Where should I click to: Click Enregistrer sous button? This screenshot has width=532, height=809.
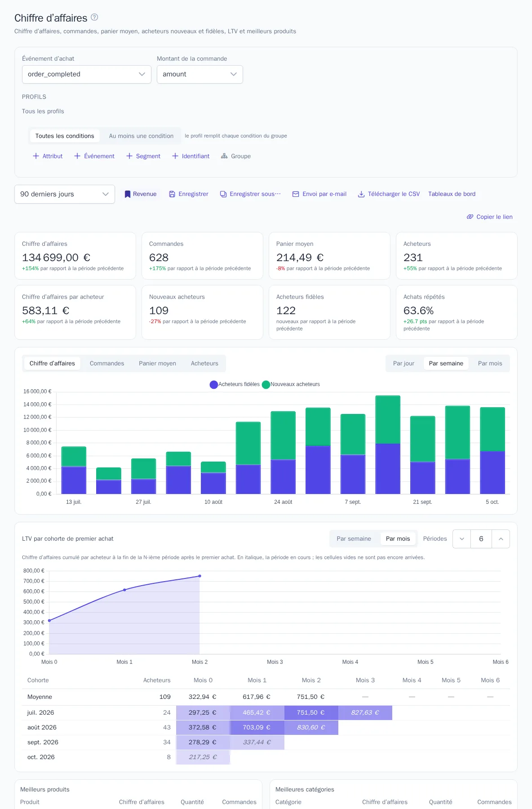point(250,194)
